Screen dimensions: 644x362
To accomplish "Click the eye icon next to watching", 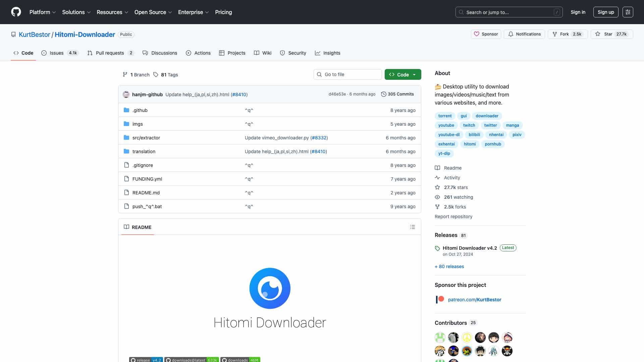I will tap(437, 197).
